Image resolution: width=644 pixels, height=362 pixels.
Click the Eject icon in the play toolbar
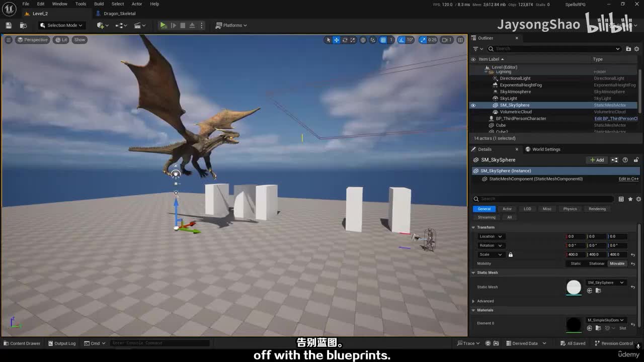[x=192, y=25]
